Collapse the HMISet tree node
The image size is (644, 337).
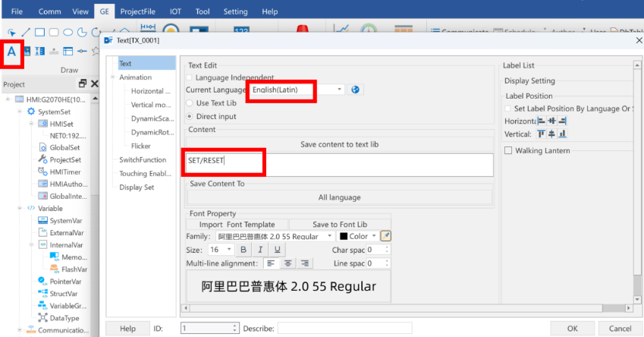(x=31, y=123)
